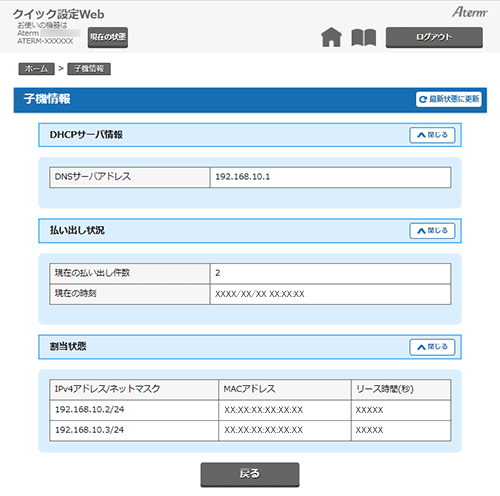Click the 割当状態 section title
The width and height of the screenshot is (500, 496).
click(68, 347)
